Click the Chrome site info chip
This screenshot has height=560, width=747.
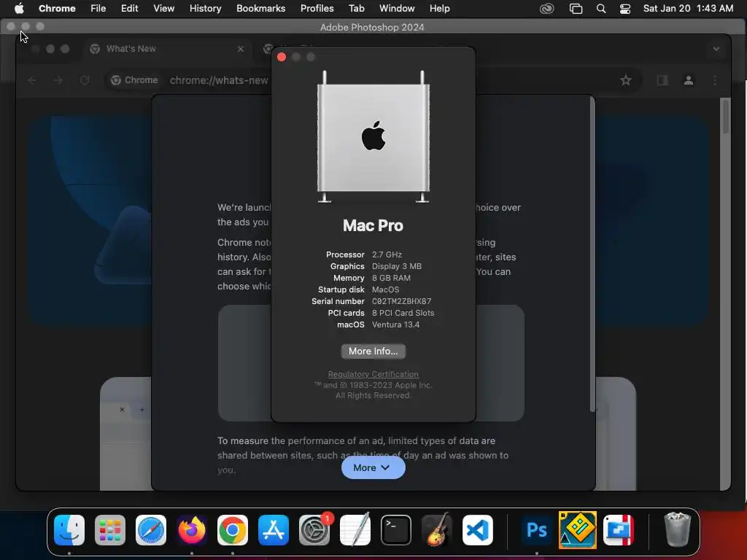(134, 80)
